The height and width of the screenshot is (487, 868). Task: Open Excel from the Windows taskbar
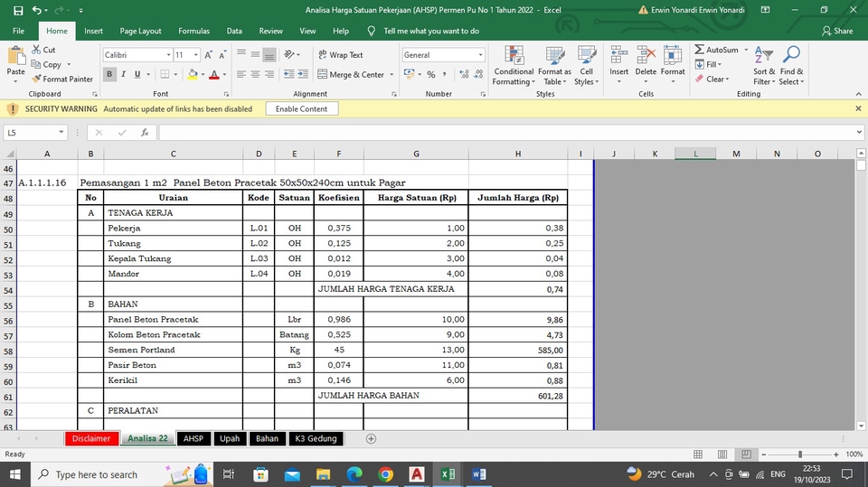click(448, 474)
